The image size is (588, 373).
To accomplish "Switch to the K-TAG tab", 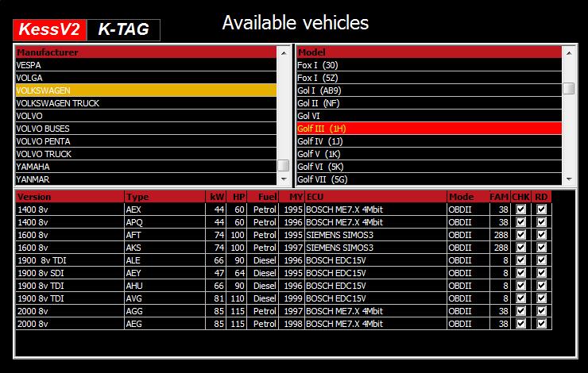I will coord(123,29).
